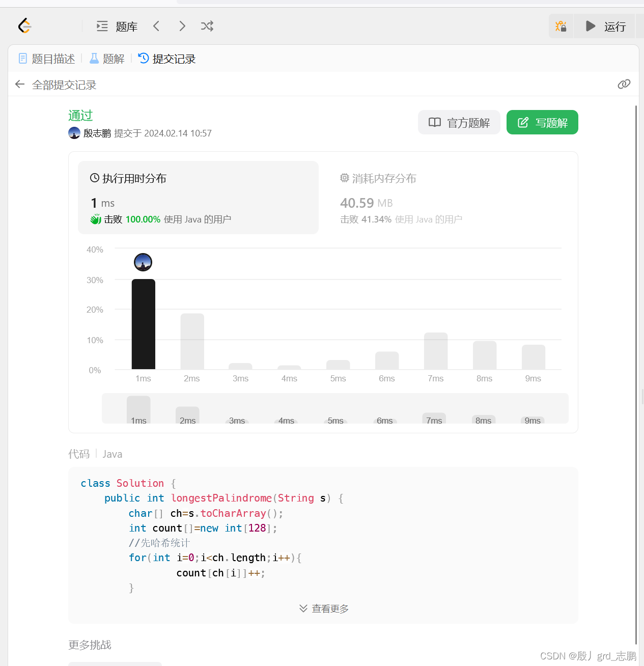Click the '100.00%' beat percentage
Screen dimensions: 644x666
(x=143, y=219)
